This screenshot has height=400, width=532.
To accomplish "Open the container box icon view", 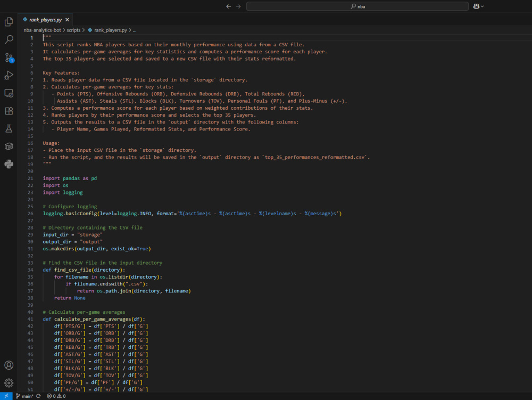I will tap(9, 146).
